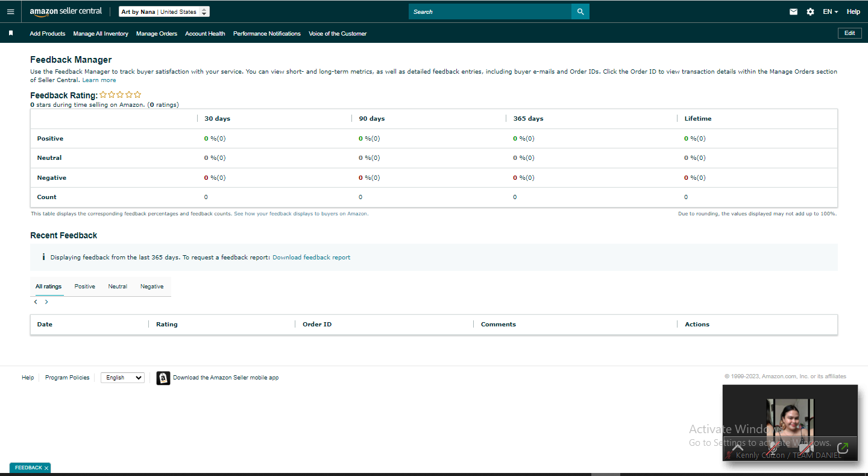
Task: Click the magnifier search button
Action: point(580,11)
